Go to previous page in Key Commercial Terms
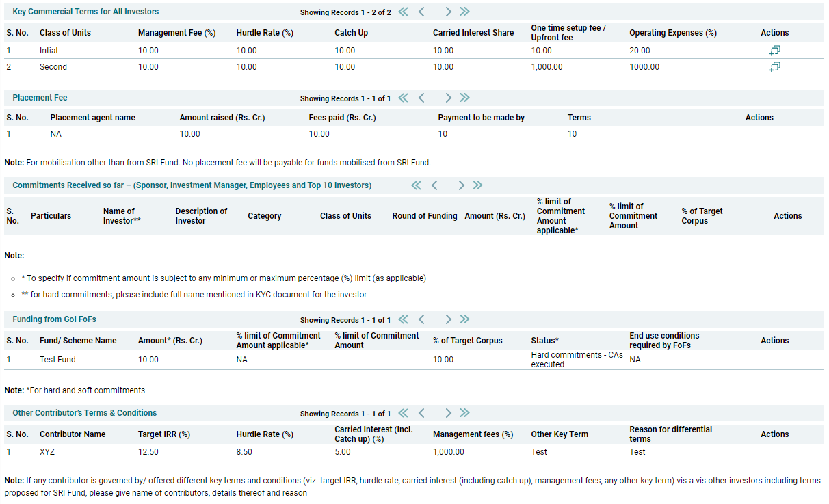 click(x=421, y=12)
